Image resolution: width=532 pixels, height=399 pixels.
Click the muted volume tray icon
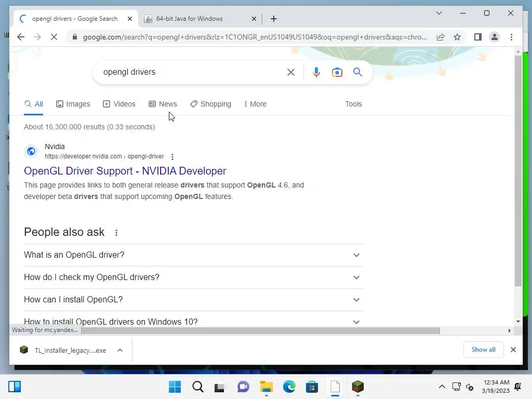(470, 387)
